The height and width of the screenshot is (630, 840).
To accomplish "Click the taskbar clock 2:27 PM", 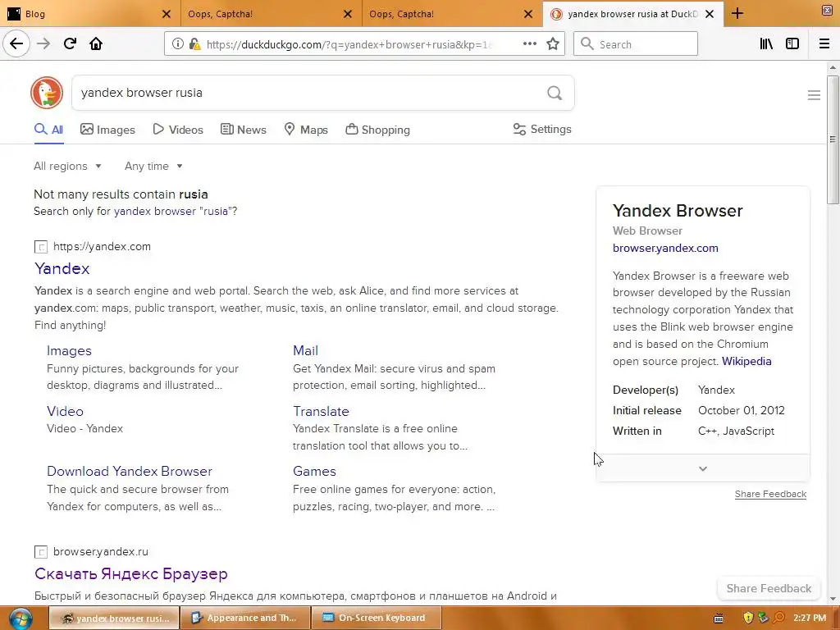I will (810, 618).
